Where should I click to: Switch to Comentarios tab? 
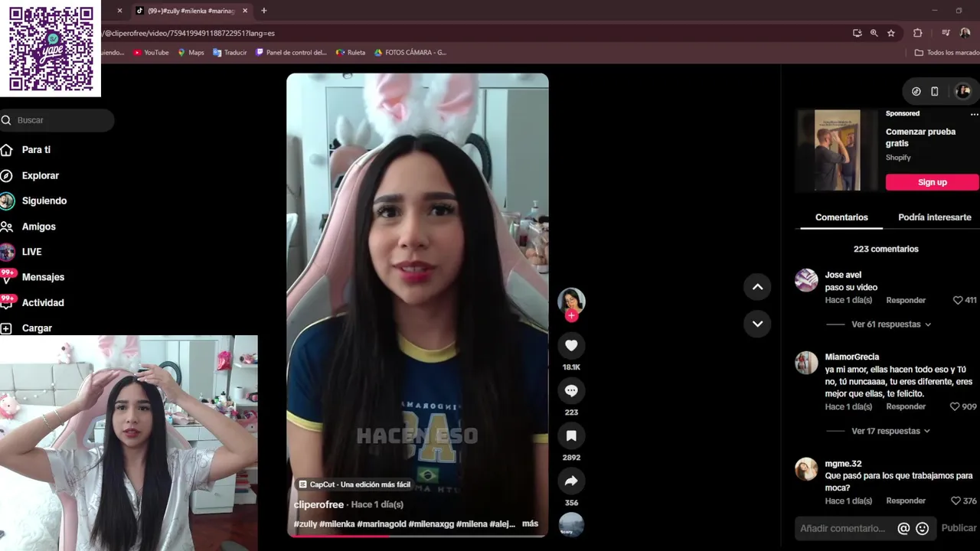[841, 217]
